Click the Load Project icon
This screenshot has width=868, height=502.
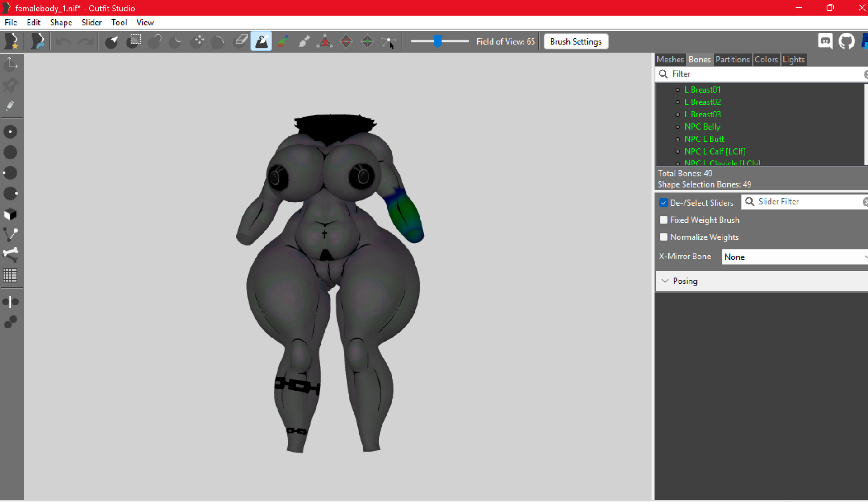38,42
